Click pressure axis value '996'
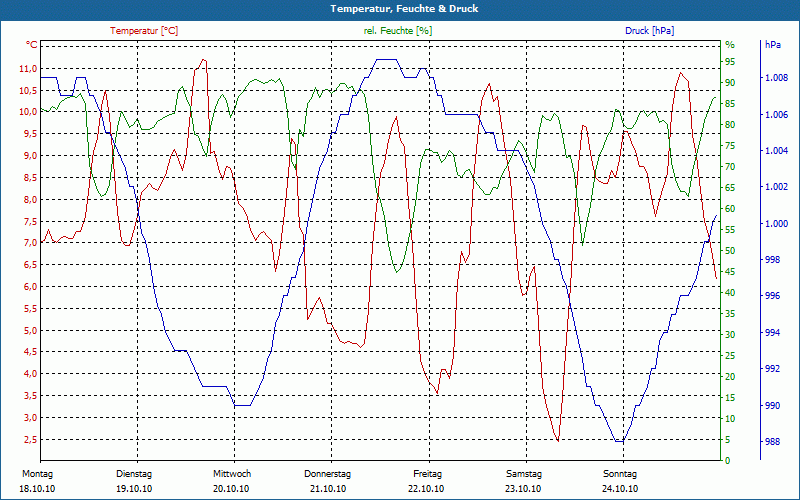This screenshot has height=500, width=800. (x=773, y=296)
